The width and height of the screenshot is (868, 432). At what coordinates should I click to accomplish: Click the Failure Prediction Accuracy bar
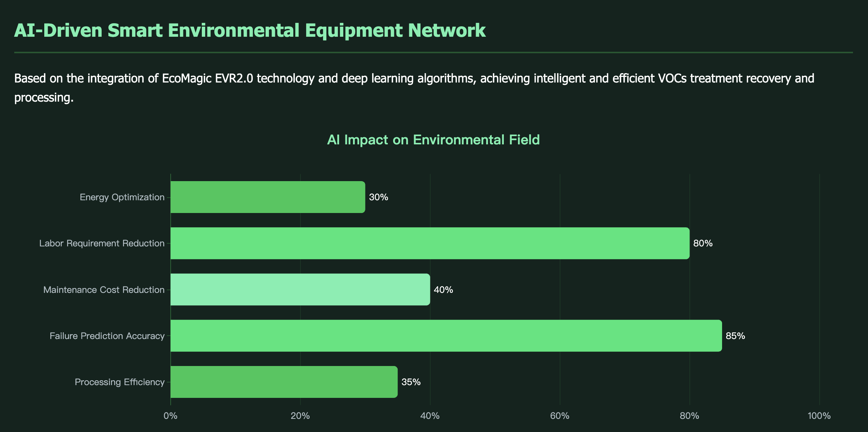(446, 336)
